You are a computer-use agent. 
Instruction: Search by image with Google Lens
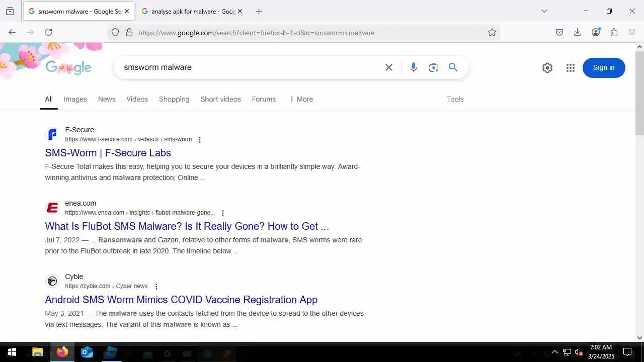434,67
